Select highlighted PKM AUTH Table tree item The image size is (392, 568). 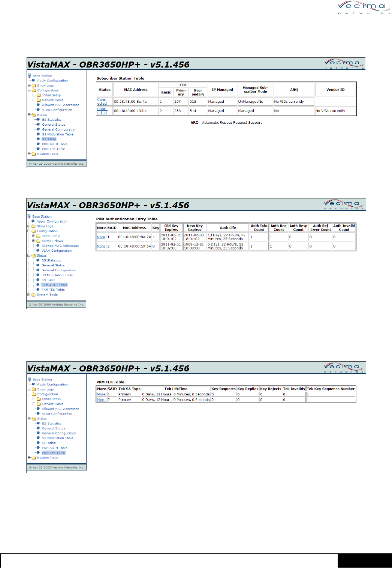(54, 285)
